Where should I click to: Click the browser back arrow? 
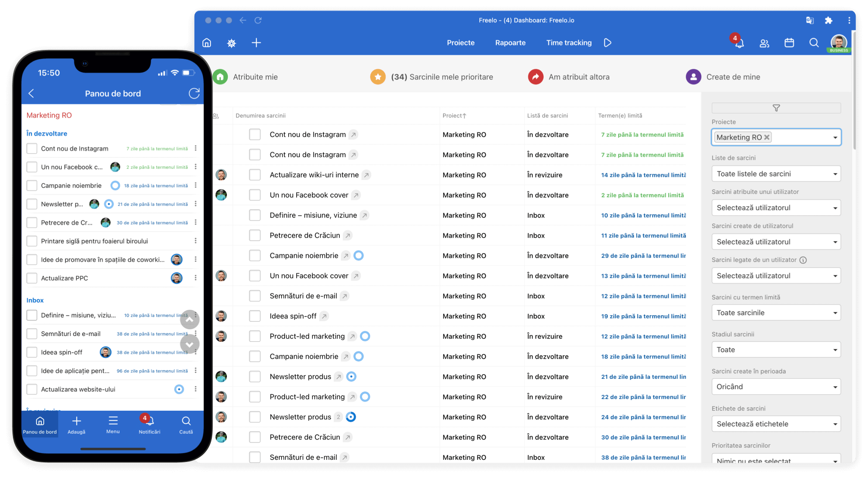click(243, 20)
